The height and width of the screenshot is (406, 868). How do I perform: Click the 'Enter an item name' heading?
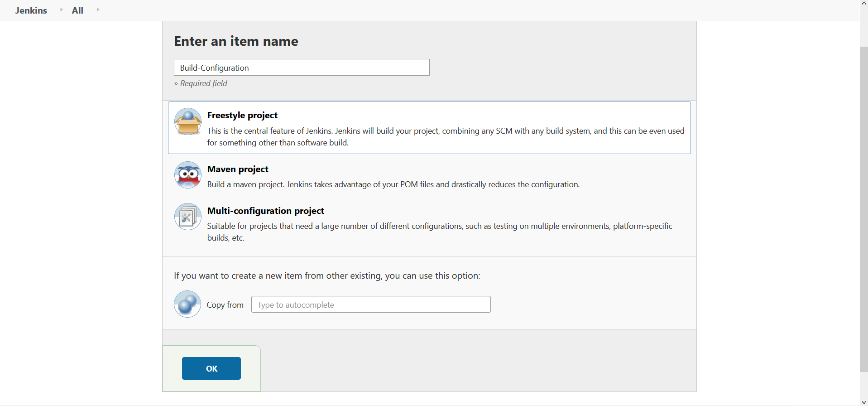click(236, 41)
